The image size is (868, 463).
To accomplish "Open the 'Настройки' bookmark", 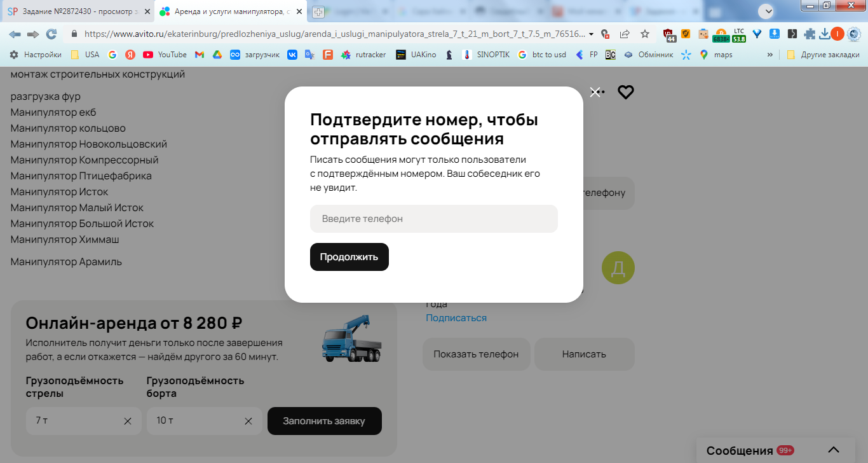I will pos(36,55).
